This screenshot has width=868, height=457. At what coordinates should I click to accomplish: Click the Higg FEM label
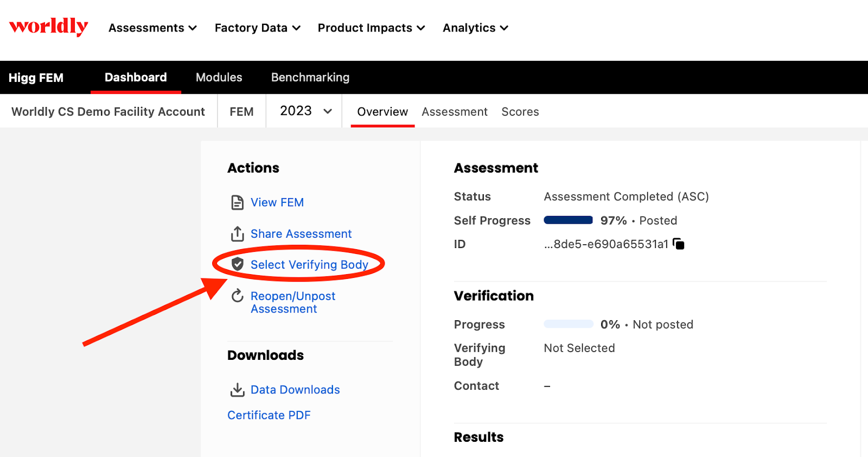click(x=36, y=78)
